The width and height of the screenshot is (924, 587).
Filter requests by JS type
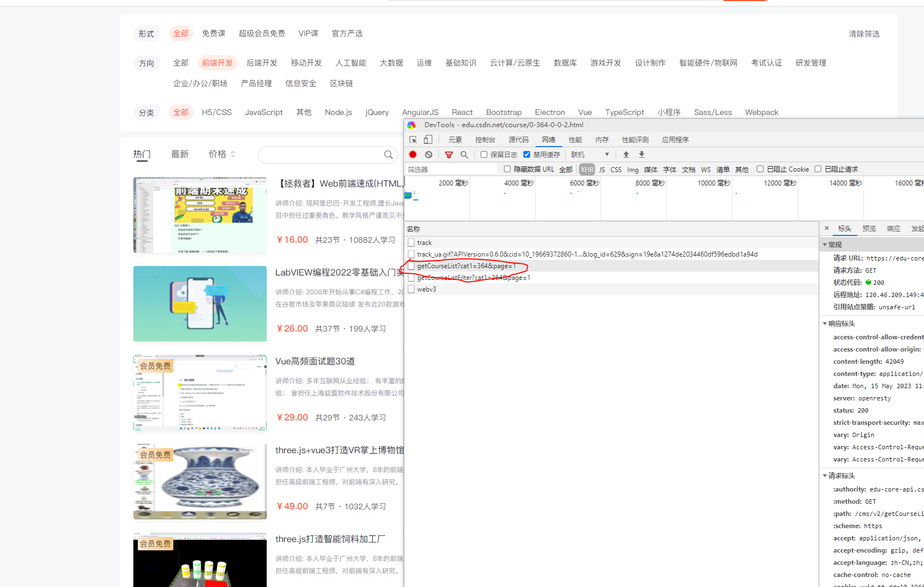tap(602, 169)
